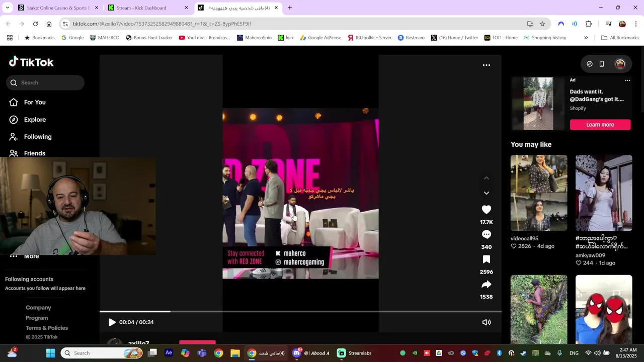Click the videocall95 username
Screen dimensions: 644x362
click(524, 238)
